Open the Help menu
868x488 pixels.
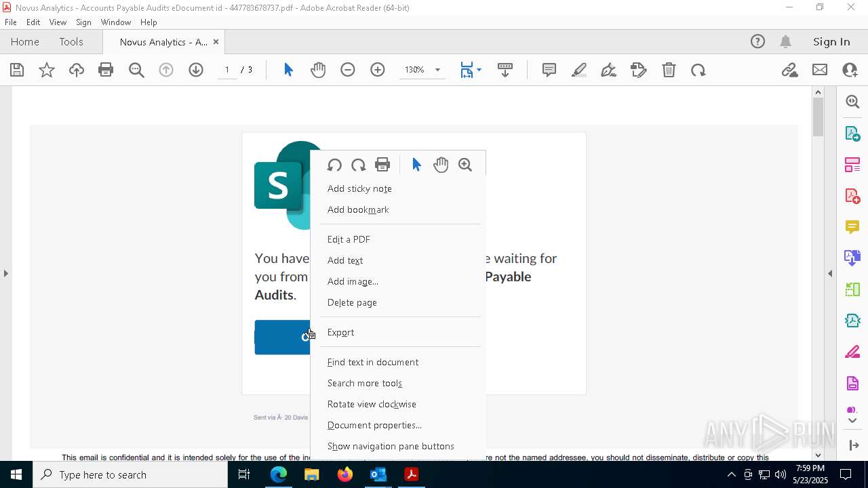pos(149,22)
